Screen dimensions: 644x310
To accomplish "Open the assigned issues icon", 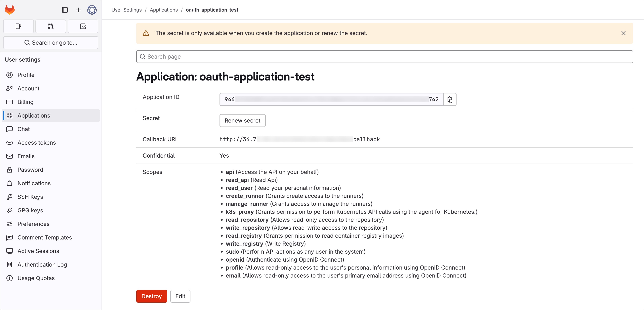I will 18,26.
